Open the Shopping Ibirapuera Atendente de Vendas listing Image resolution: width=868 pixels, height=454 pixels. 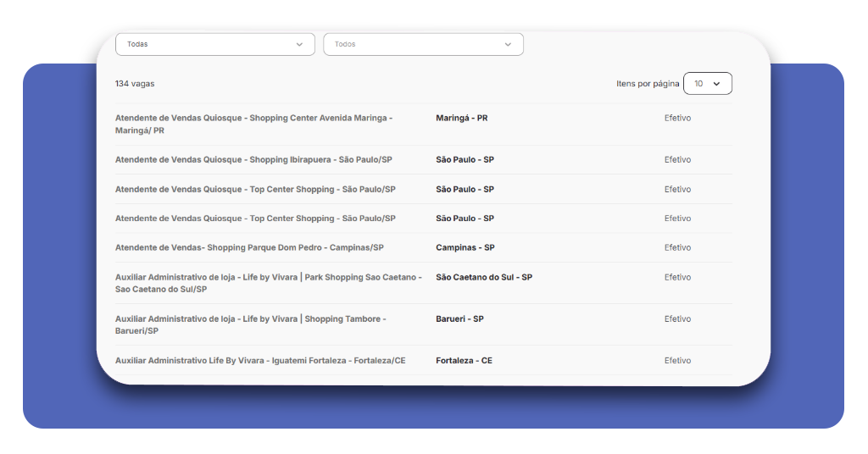(x=253, y=159)
